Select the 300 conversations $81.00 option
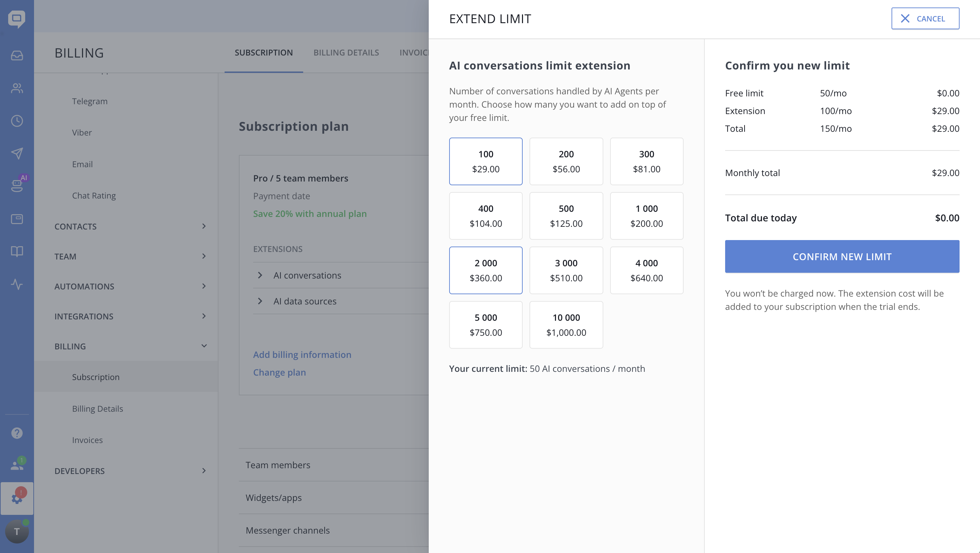Screen dimensions: 980x553 point(647,161)
